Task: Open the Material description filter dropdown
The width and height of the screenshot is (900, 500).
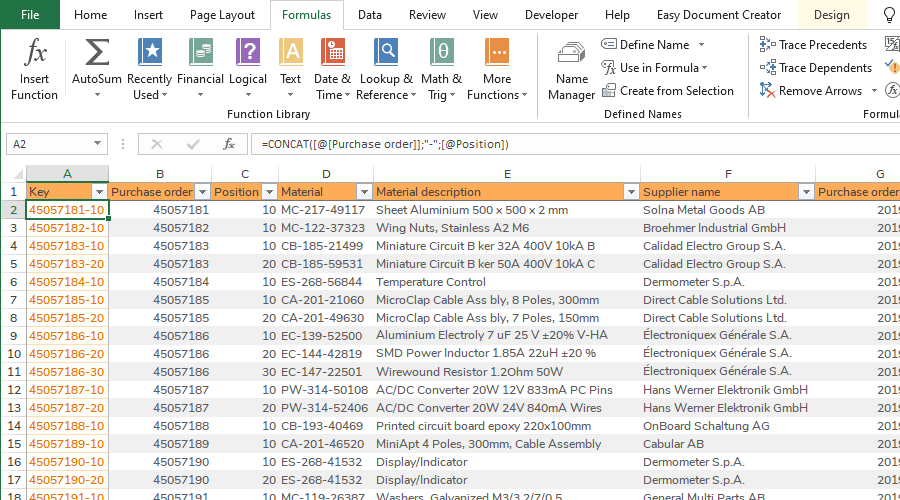Action: click(x=631, y=192)
